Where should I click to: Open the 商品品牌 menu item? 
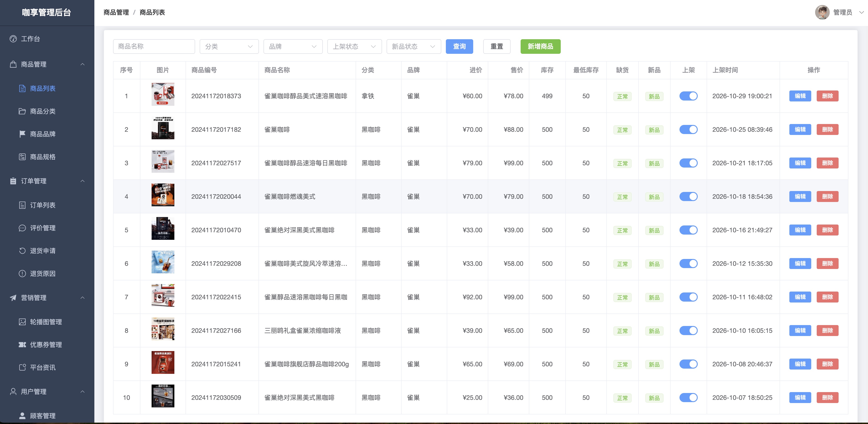pos(47,134)
